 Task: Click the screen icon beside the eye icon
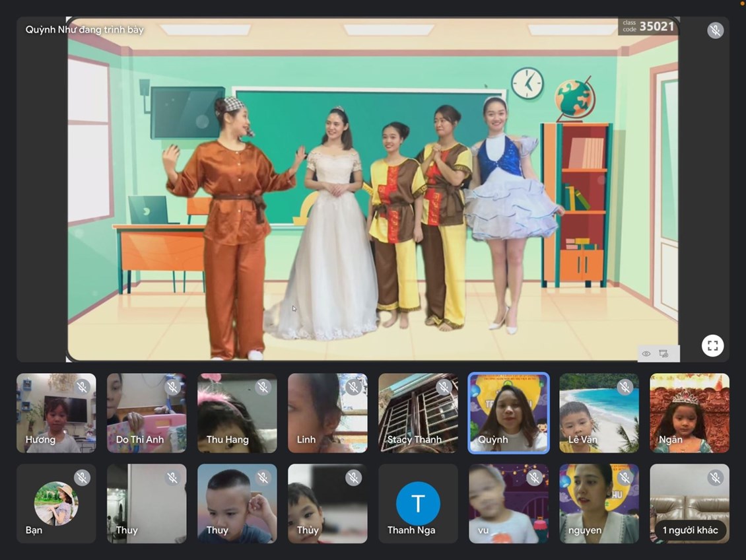coord(664,354)
